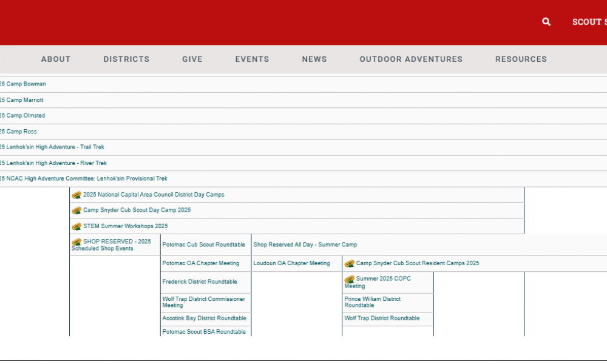Click ticket icon beside Cub Scout Resident Camps

coord(350,264)
